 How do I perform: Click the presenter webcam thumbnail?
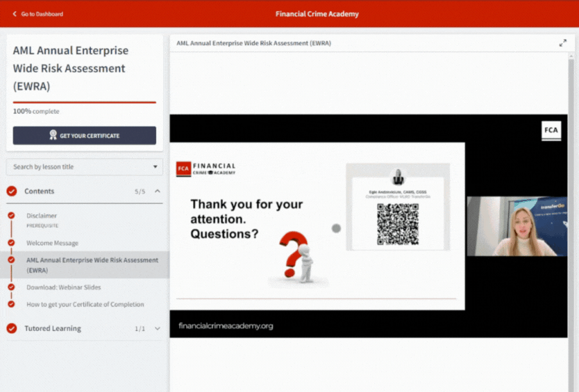click(x=517, y=226)
